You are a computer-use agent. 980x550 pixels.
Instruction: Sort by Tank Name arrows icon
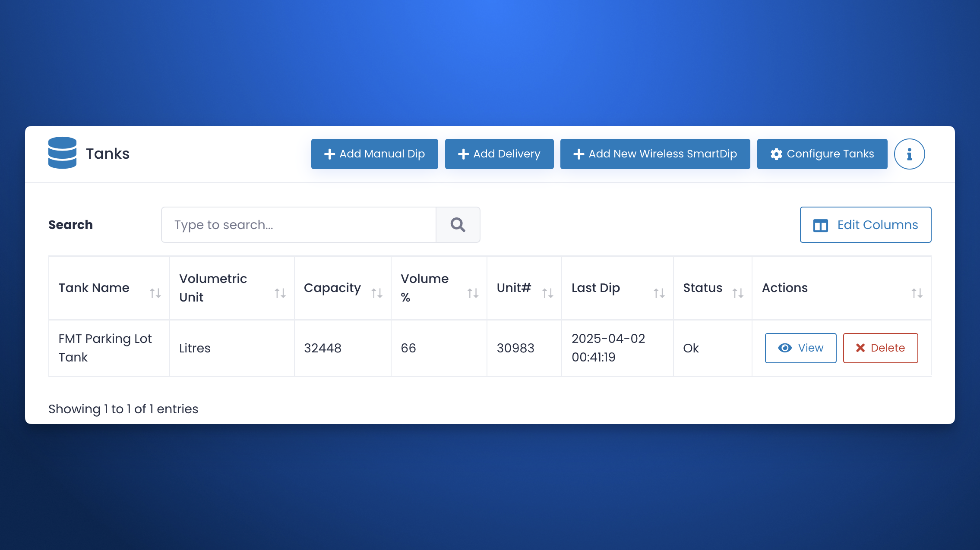click(x=155, y=293)
